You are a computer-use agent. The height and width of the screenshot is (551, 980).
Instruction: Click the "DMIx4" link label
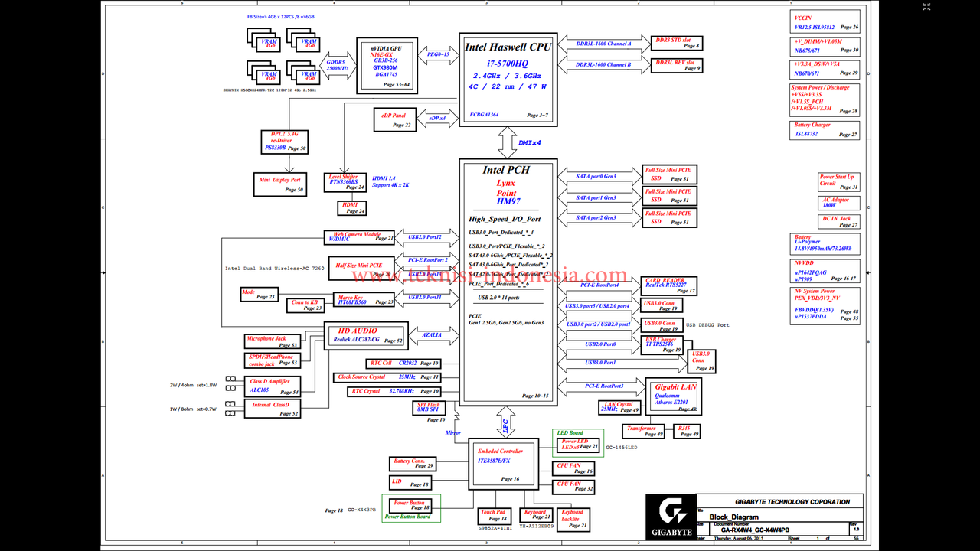coord(529,143)
